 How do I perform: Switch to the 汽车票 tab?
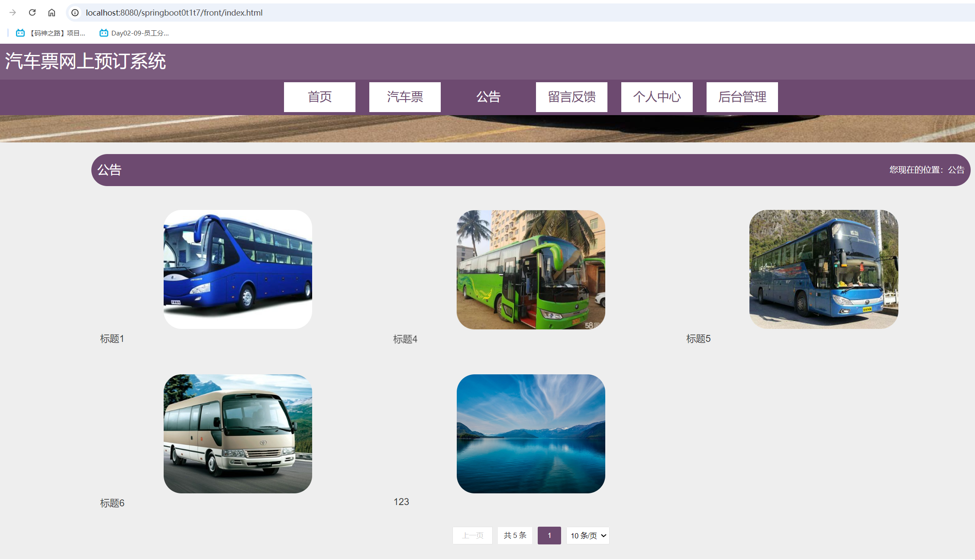404,97
